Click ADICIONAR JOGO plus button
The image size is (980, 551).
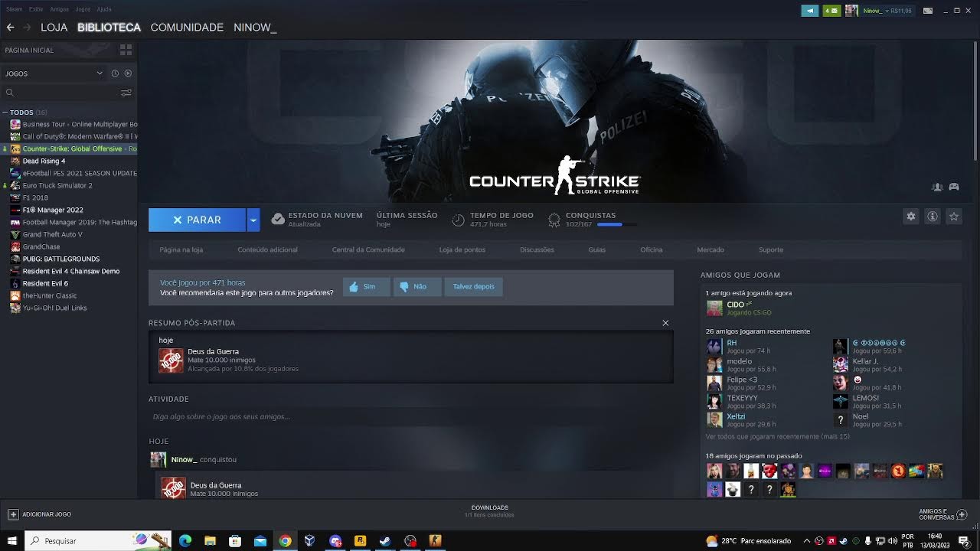(13, 515)
